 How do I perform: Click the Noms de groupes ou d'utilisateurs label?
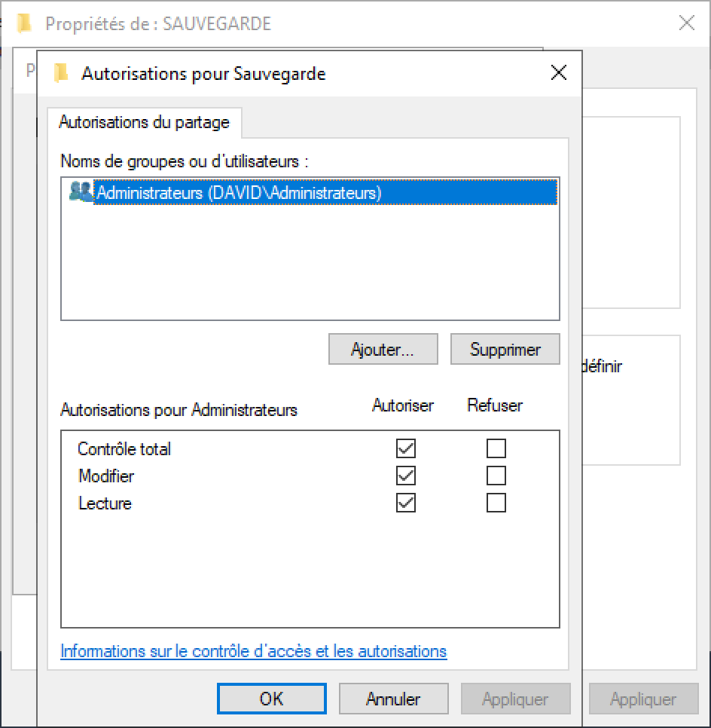[x=185, y=161]
